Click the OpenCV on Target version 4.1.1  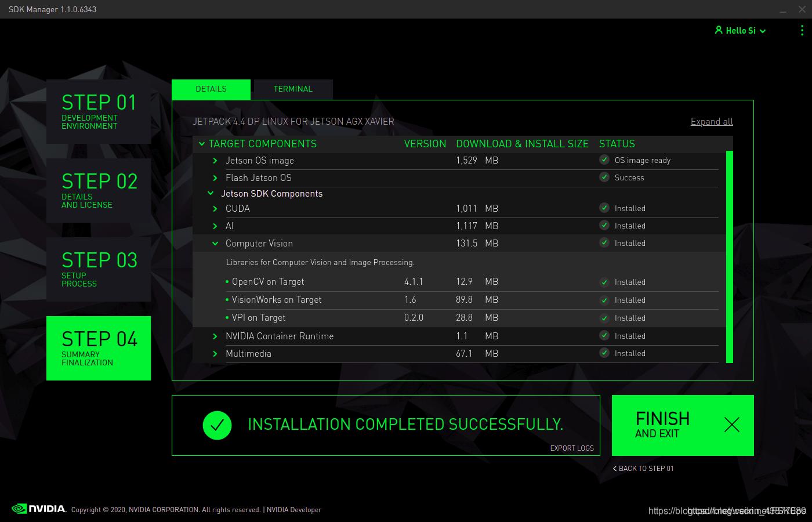414,282
